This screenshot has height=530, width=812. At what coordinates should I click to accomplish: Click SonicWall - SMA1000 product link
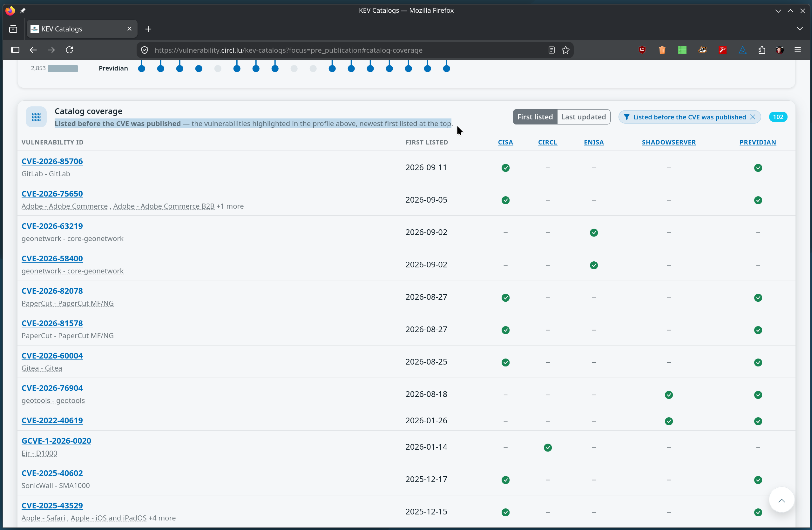coord(56,486)
